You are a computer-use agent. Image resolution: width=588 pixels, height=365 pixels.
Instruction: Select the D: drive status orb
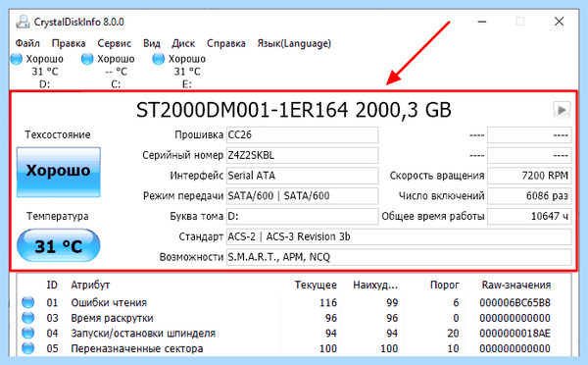(17, 59)
